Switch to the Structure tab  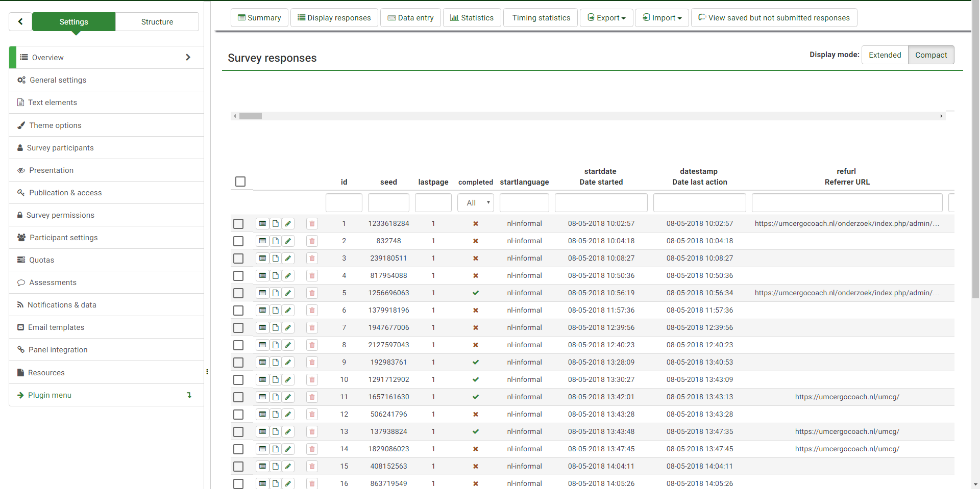coord(157,22)
